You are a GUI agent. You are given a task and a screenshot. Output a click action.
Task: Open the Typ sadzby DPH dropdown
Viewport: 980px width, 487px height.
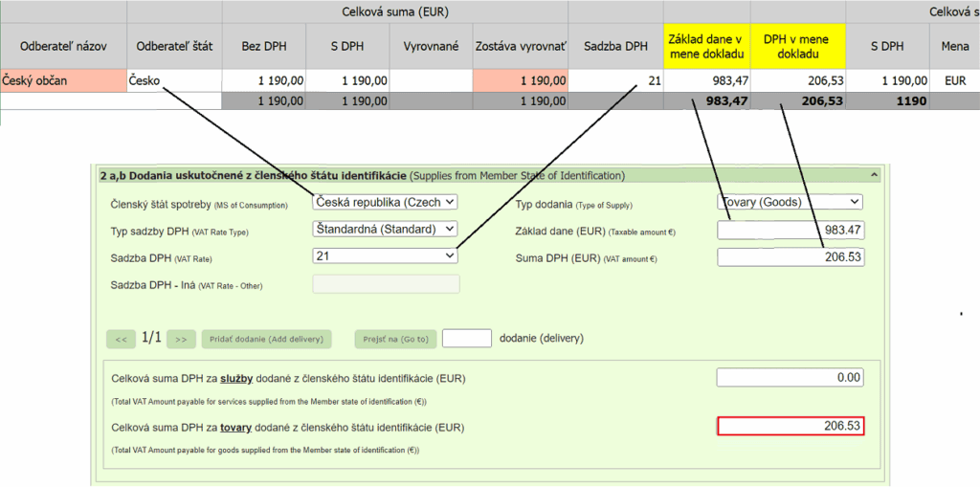point(386,230)
